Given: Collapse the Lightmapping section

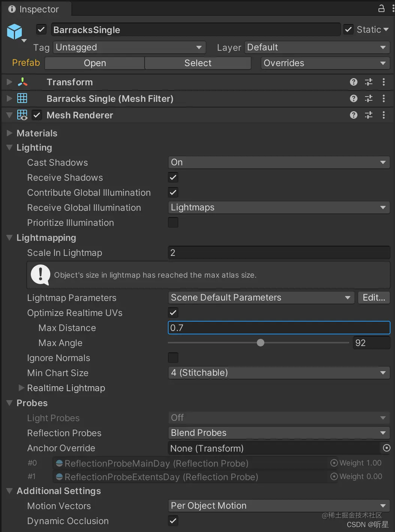Looking at the screenshot, I should tap(9, 237).
